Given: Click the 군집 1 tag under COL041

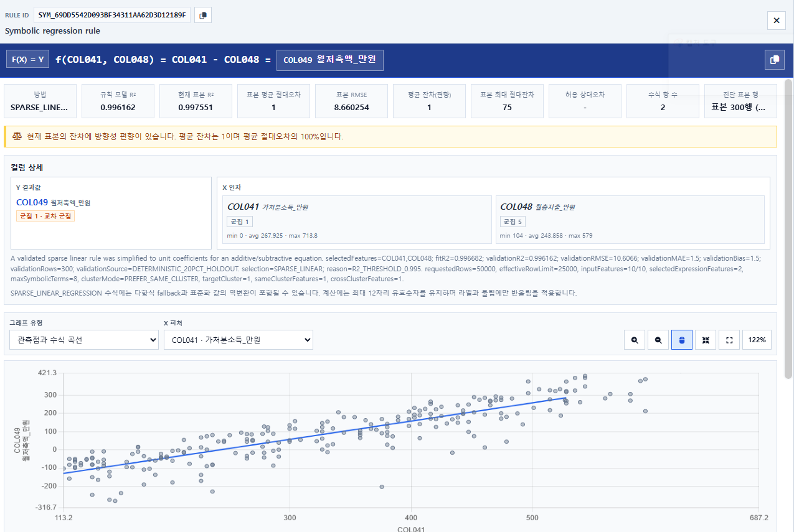Looking at the screenshot, I should click(x=240, y=222).
